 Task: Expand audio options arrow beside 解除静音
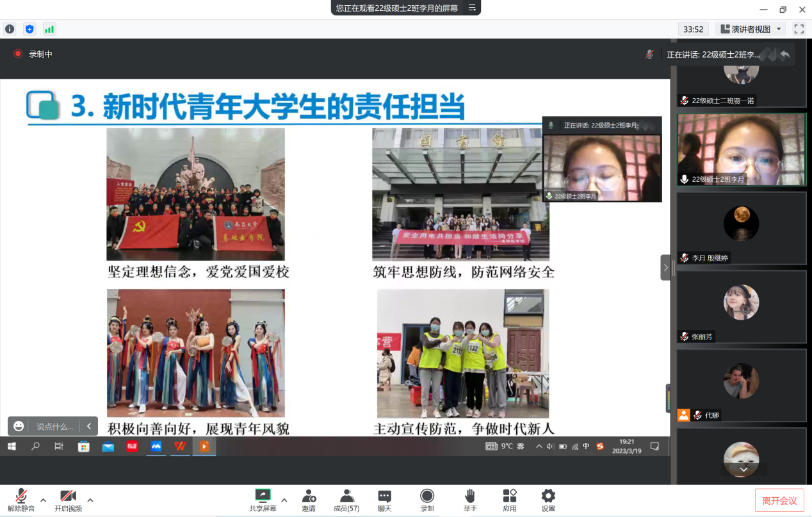tap(43, 500)
